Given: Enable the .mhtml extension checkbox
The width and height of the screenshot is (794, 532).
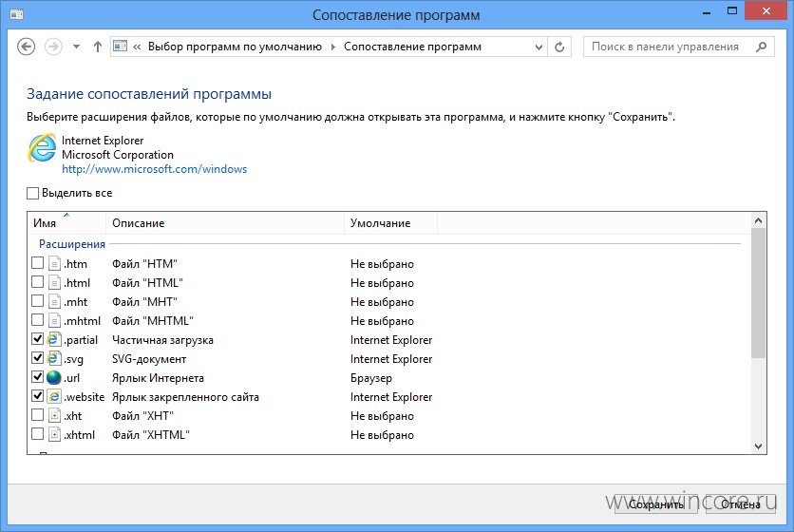Looking at the screenshot, I should [x=37, y=320].
